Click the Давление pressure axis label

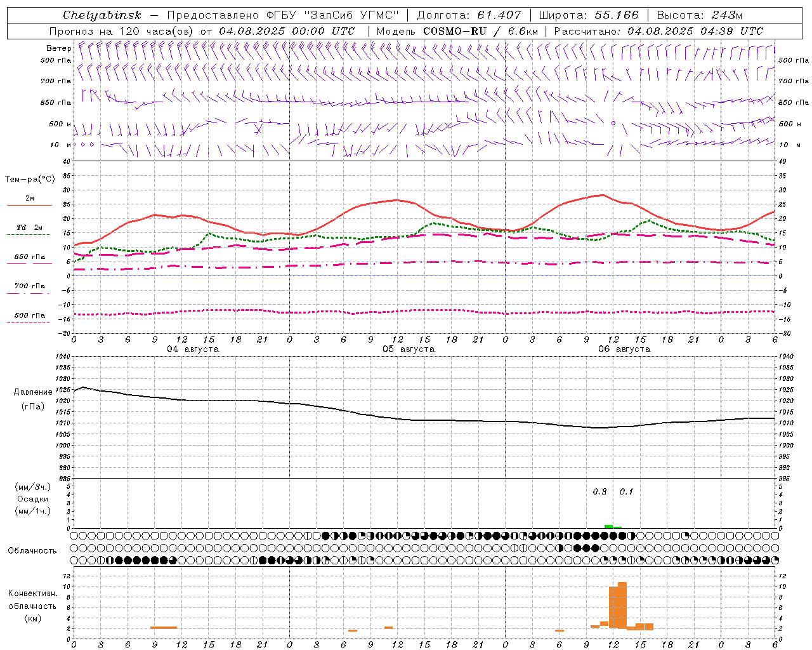[x=33, y=392]
